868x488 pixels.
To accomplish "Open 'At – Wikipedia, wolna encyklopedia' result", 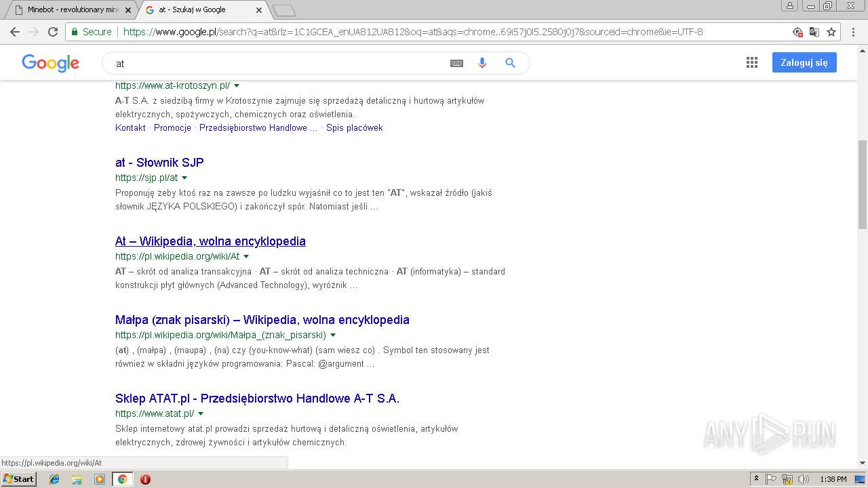I will tap(210, 241).
